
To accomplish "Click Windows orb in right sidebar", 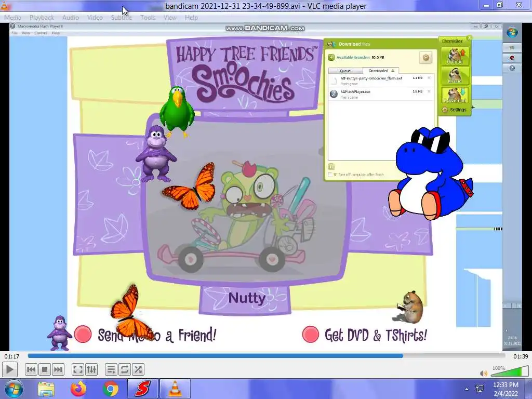I will pos(512,32).
